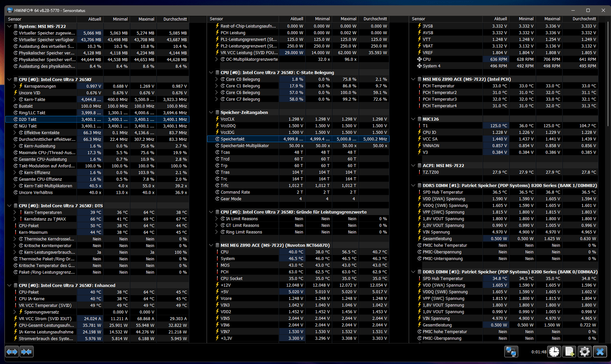Expand the Kernspannungen row
The image size is (611, 364).
pos(15,86)
